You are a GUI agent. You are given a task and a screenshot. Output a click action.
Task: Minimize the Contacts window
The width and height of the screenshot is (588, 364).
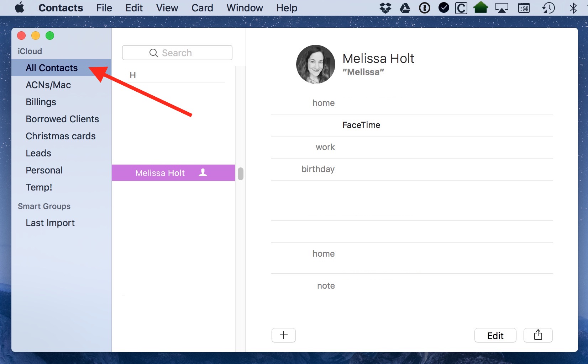[36, 36]
